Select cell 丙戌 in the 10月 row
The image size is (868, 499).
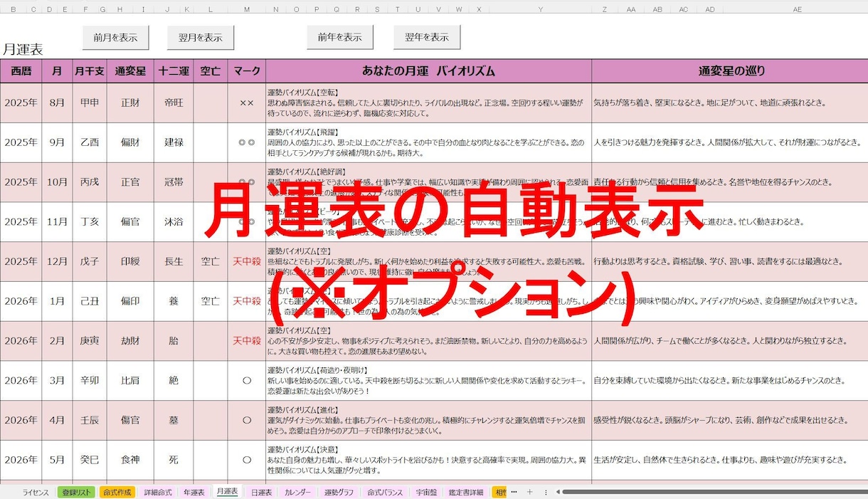pyautogui.click(x=90, y=182)
